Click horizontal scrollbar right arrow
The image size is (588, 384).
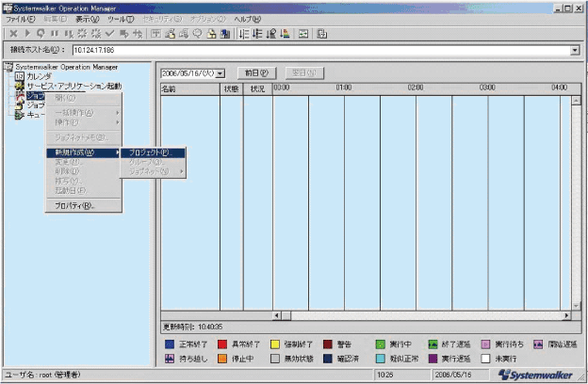click(566, 315)
